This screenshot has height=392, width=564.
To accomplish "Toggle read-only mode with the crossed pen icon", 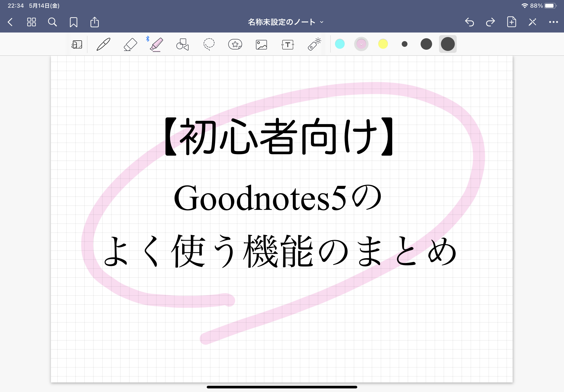I will (x=532, y=22).
